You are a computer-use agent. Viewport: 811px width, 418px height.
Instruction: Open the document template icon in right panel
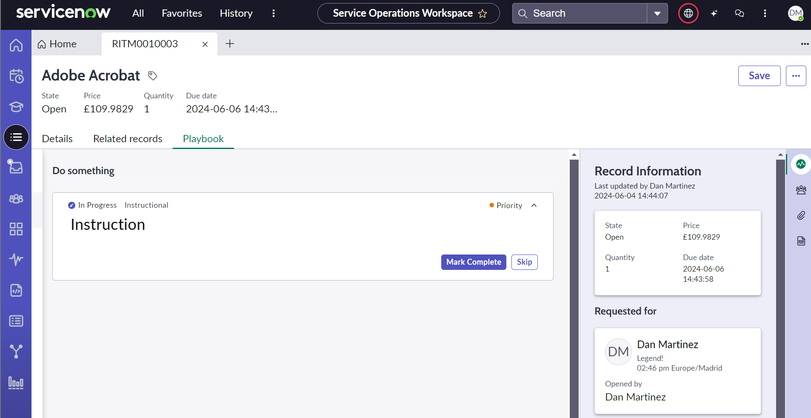coord(801,241)
